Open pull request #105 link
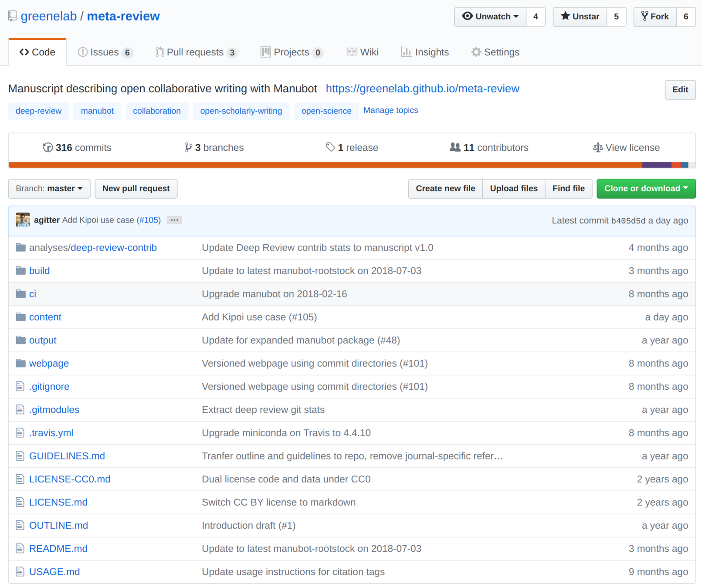Viewport: 702px width, 588px height. (x=149, y=220)
